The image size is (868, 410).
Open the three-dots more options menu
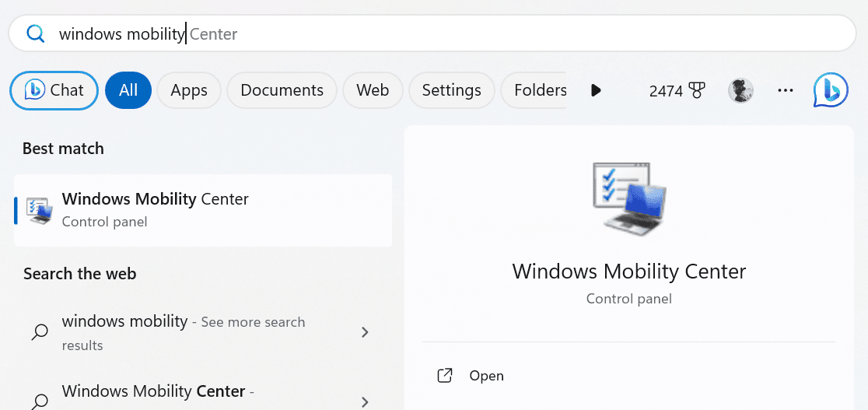tap(786, 90)
